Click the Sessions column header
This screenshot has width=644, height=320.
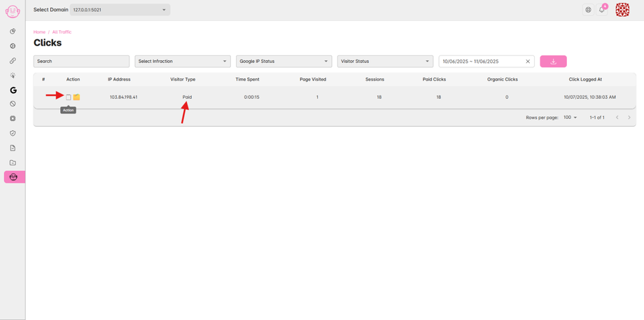click(x=374, y=79)
